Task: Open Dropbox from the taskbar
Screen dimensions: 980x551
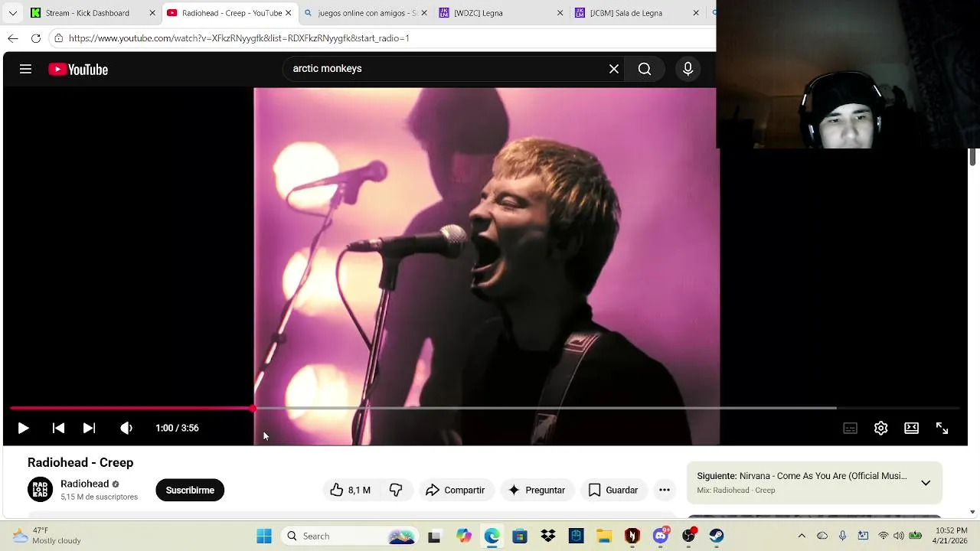Action: click(548, 536)
